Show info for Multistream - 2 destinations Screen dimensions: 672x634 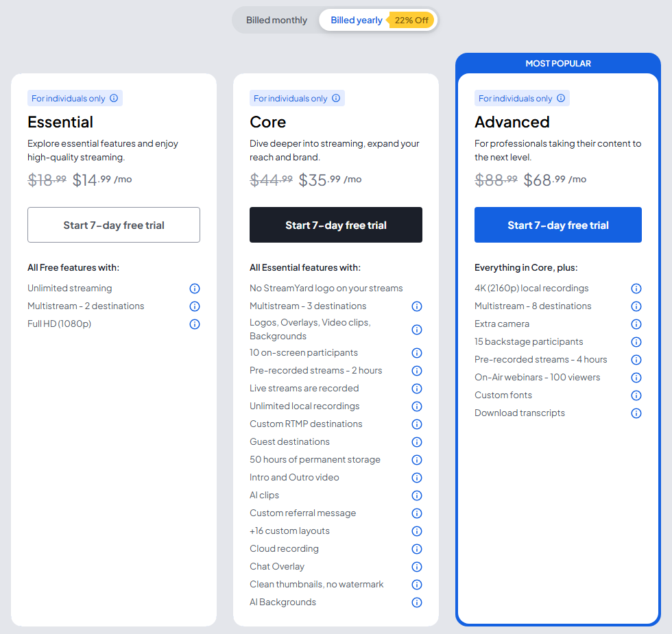tap(195, 306)
